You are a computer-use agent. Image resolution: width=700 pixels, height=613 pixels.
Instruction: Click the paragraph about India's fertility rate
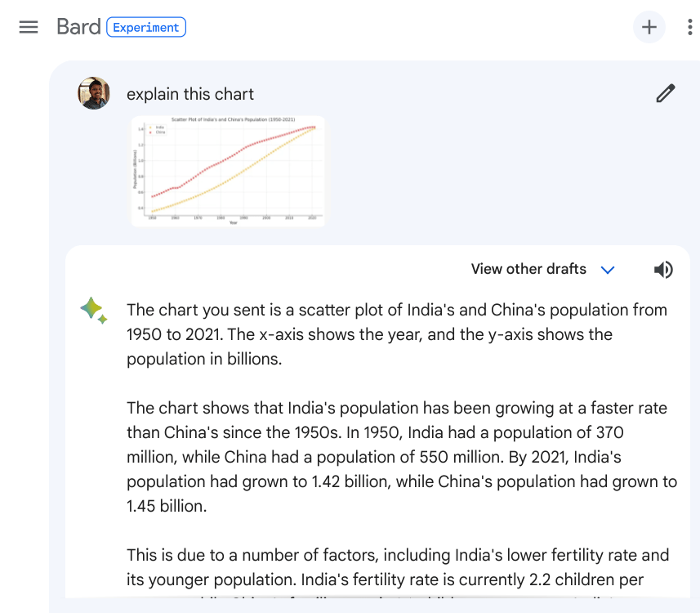click(x=398, y=567)
